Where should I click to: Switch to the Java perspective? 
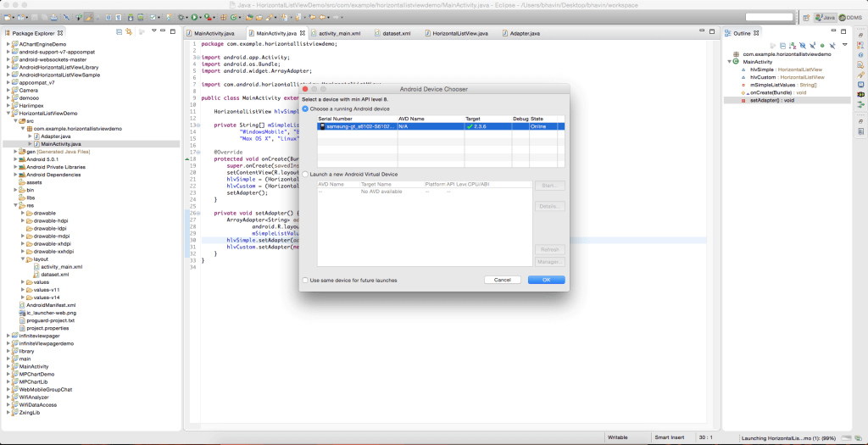[826, 18]
